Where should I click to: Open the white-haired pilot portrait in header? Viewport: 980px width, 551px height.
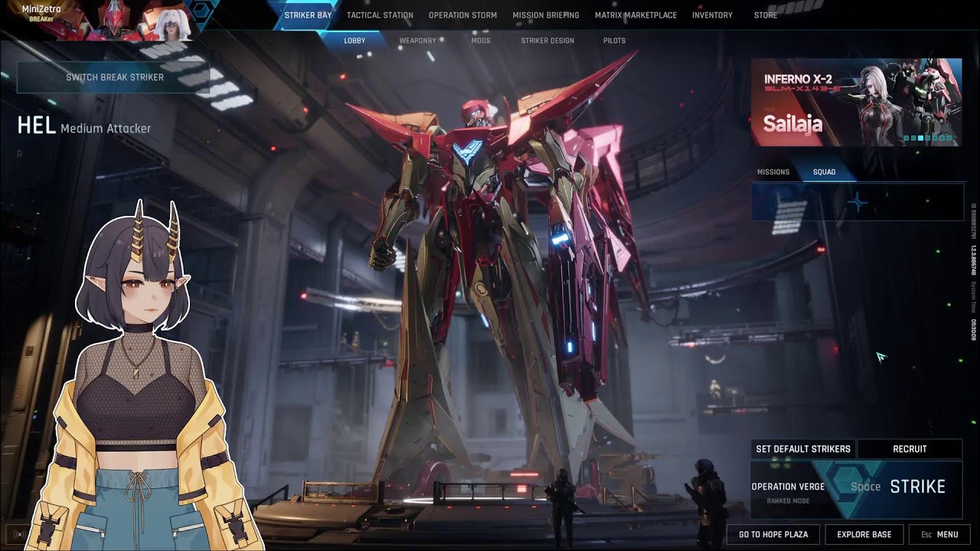pyautogui.click(x=171, y=21)
